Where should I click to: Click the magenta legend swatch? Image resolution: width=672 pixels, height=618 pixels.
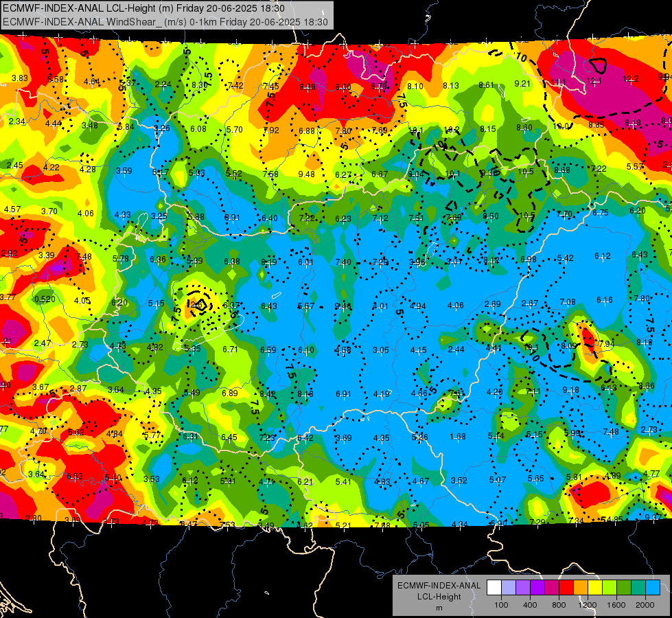552,588
